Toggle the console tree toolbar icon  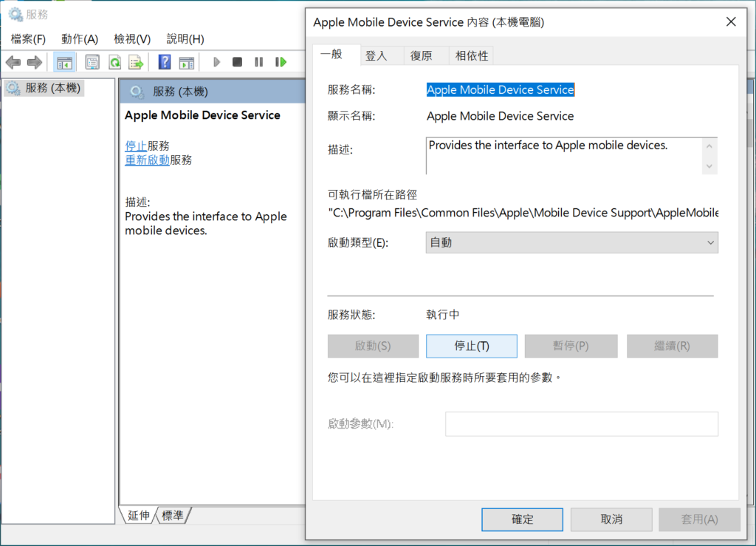click(64, 62)
